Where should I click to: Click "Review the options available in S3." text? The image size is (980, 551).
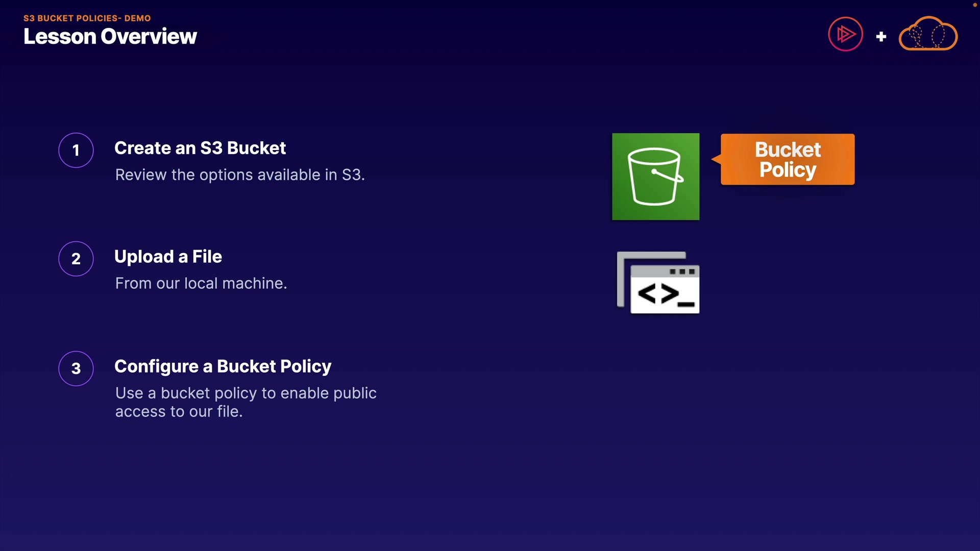tap(240, 175)
